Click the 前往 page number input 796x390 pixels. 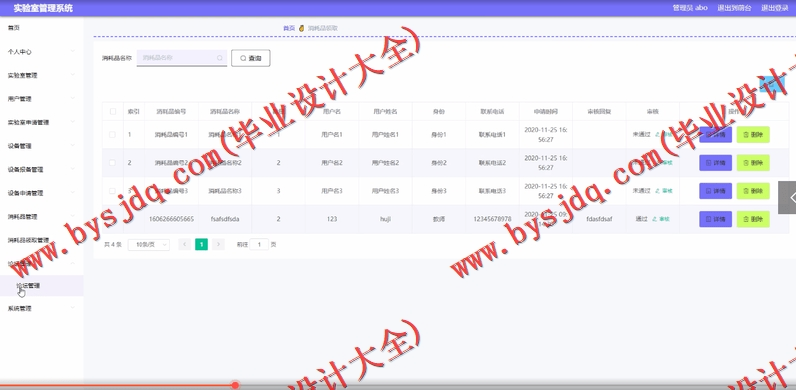(259, 244)
